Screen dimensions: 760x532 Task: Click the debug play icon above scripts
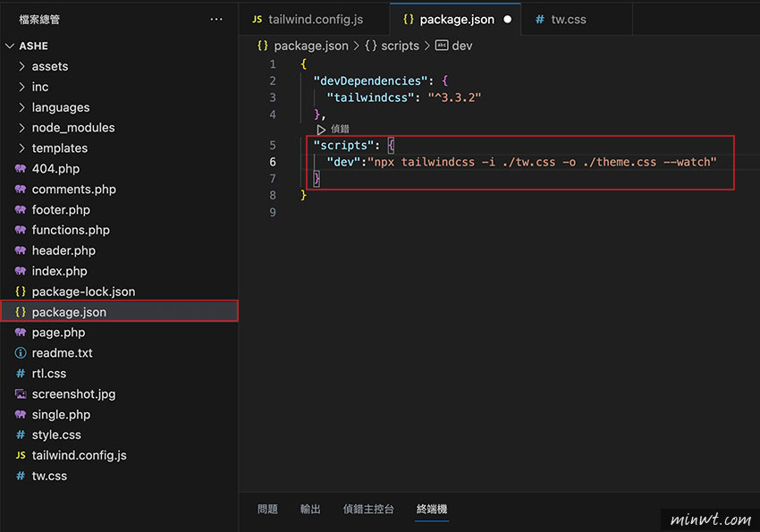tap(321, 130)
